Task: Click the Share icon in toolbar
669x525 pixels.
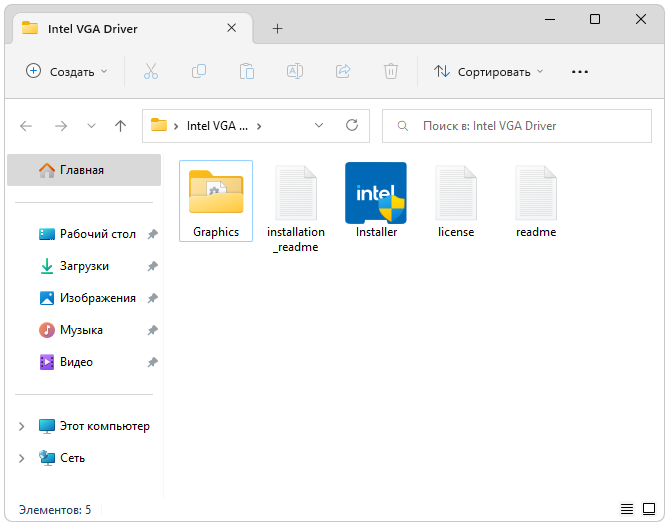Action: pyautogui.click(x=343, y=71)
